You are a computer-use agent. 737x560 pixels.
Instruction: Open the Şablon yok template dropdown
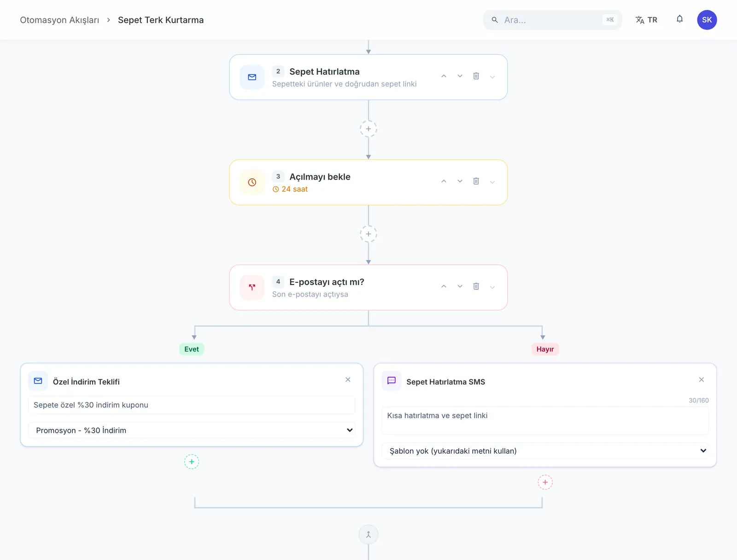coord(545,451)
